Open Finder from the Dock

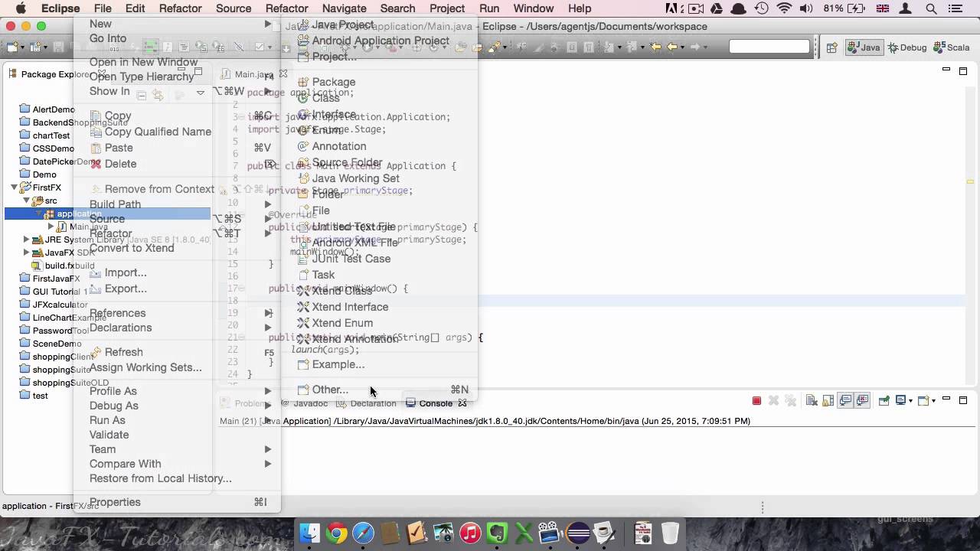tap(309, 533)
